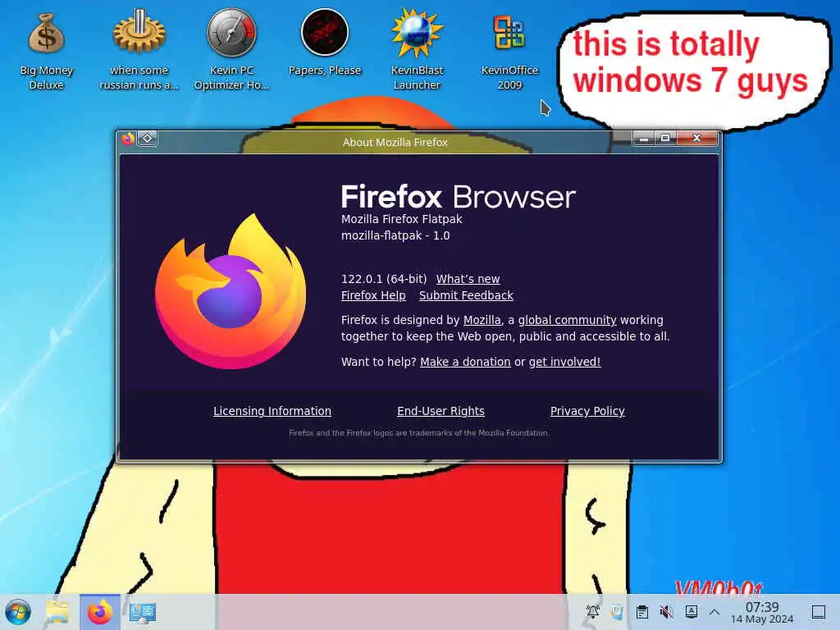Click the version text 122.0.1 (64-bit)
Viewport: 840px width, 630px height.
[384, 279]
